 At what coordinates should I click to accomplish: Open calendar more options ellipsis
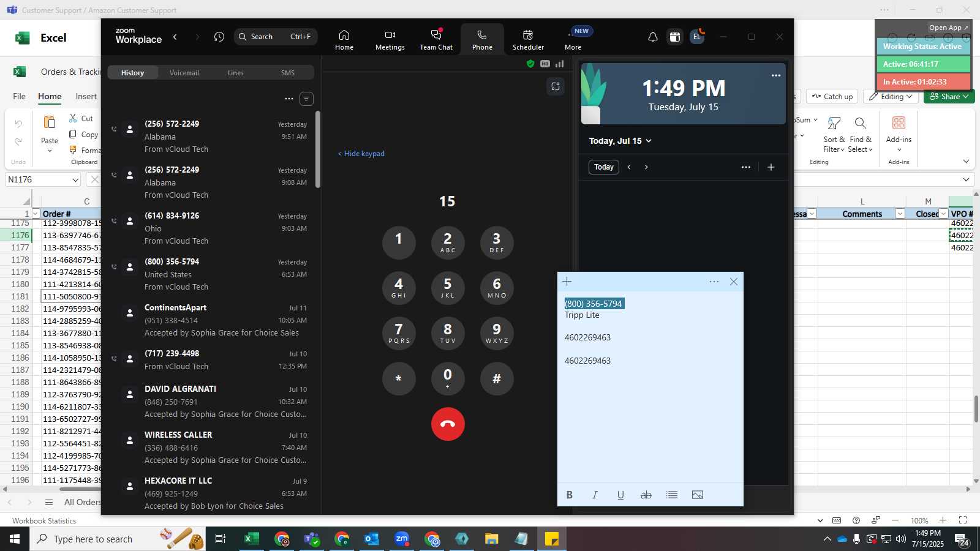tap(745, 167)
